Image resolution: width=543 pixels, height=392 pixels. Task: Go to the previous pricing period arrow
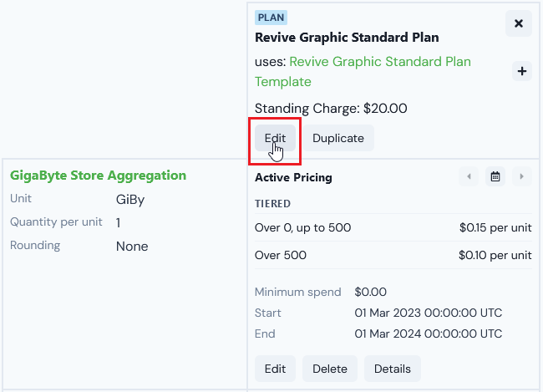469,176
